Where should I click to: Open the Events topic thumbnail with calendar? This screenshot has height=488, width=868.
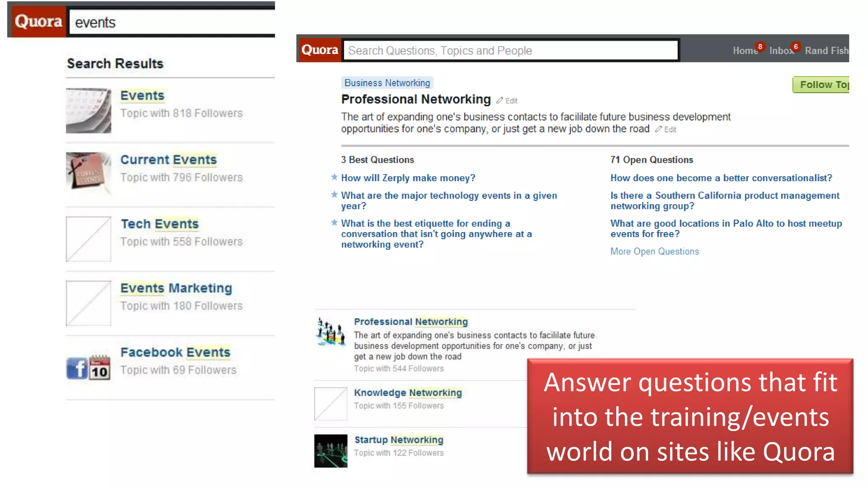(x=89, y=111)
